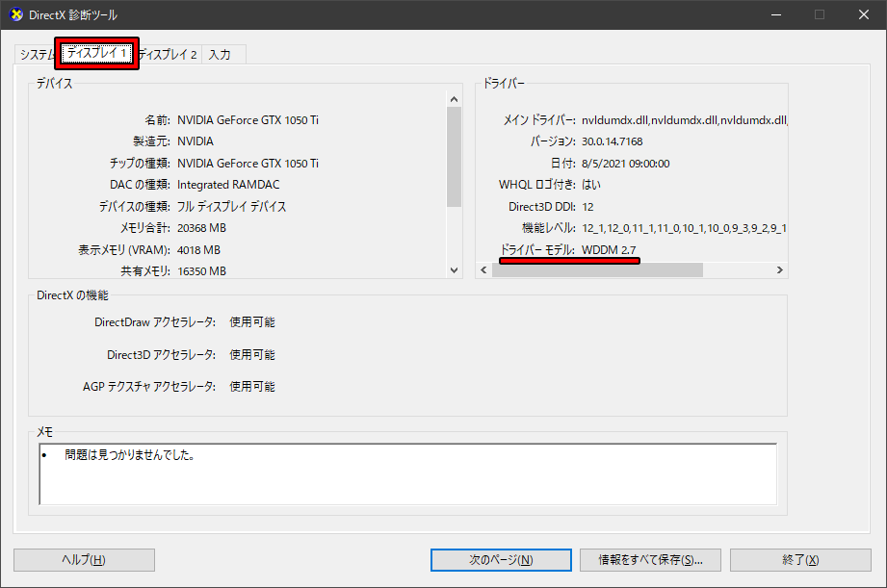This screenshot has height=588, width=887.
Task: Click the text WDDM 2.7
Action: point(609,250)
